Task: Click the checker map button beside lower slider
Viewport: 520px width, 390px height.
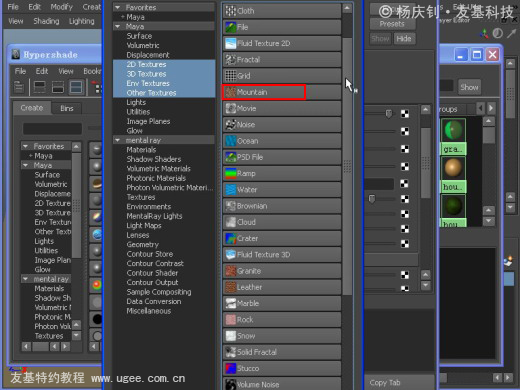Action: click(x=405, y=199)
